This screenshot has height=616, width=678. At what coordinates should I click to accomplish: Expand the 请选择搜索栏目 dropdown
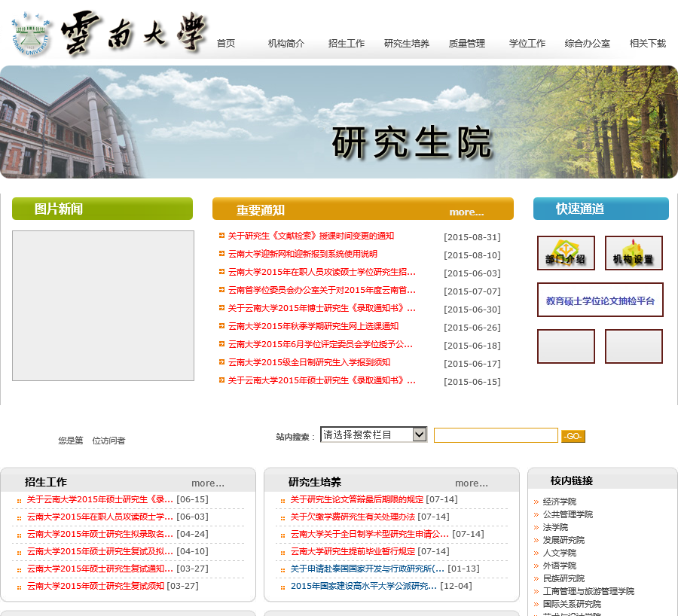click(x=374, y=435)
